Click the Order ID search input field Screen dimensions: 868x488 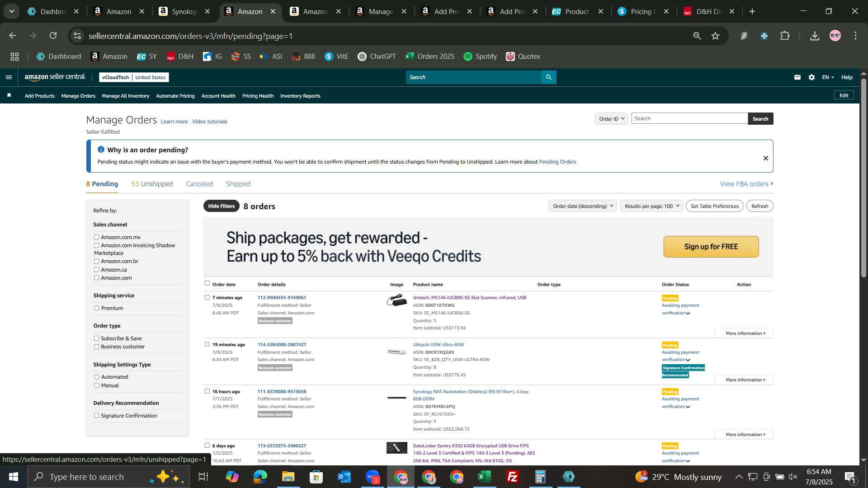click(689, 118)
